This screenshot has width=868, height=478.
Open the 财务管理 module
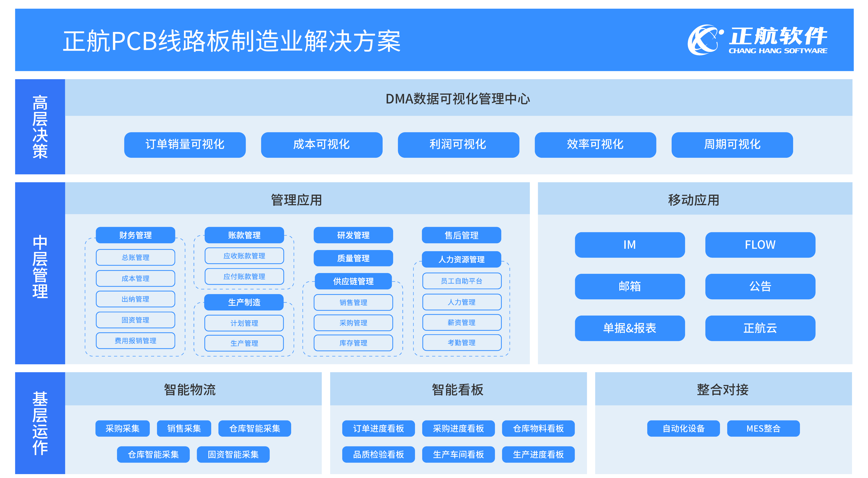point(136,235)
